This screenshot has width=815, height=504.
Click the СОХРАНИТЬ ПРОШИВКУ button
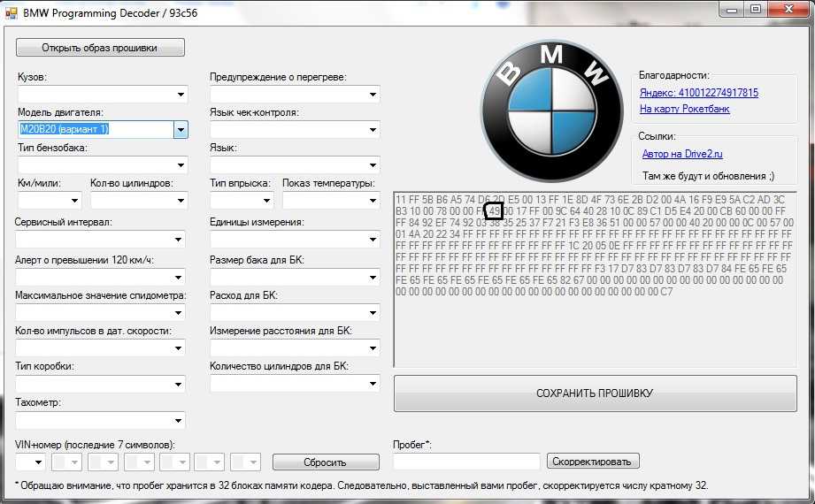coord(596,393)
